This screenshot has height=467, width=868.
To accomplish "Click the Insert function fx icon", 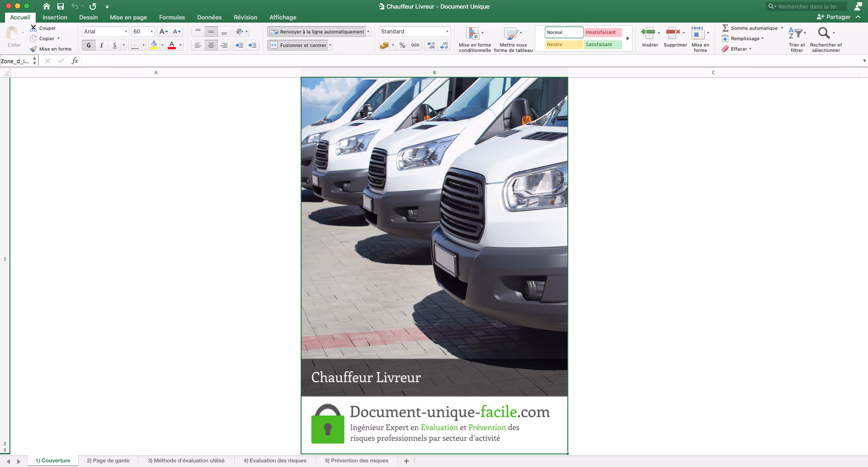I will pyautogui.click(x=75, y=61).
